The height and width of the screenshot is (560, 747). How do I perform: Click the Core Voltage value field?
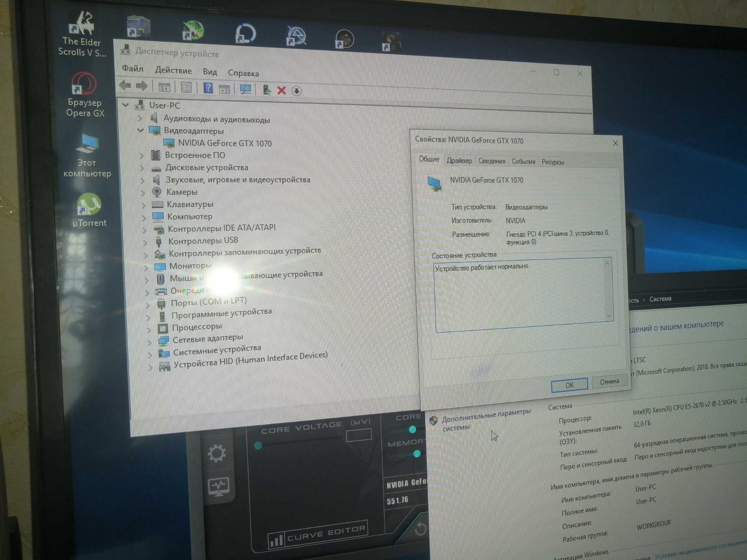point(359,435)
